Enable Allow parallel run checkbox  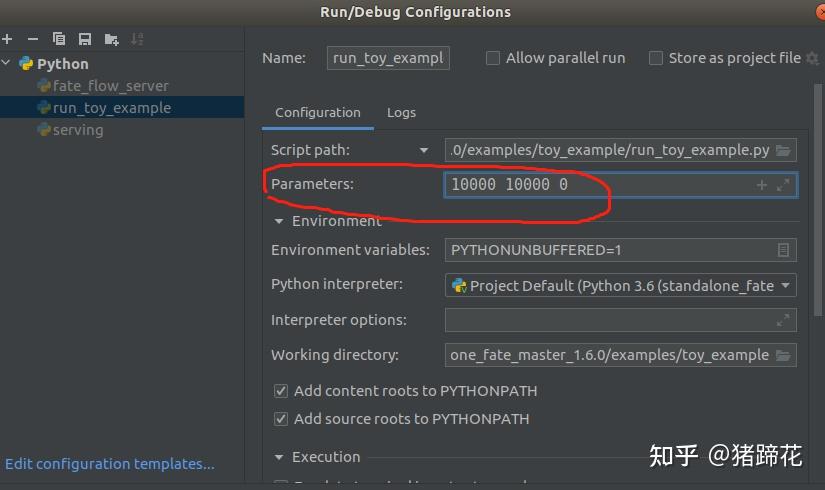click(x=492, y=58)
